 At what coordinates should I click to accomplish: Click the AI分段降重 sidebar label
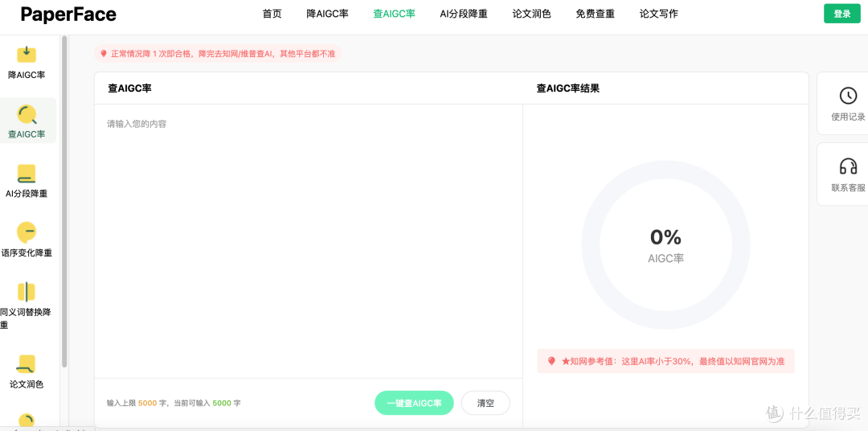pyautogui.click(x=27, y=194)
